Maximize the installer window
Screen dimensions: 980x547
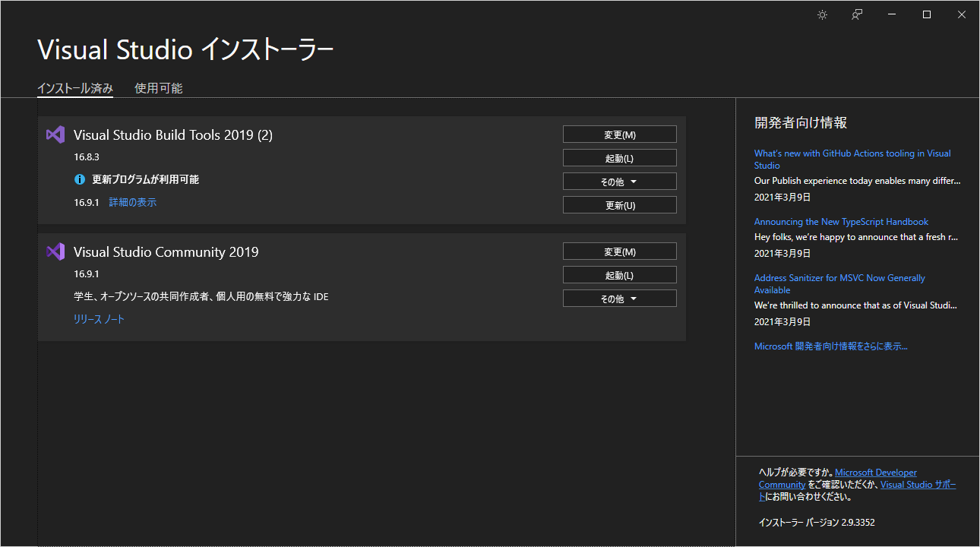pyautogui.click(x=927, y=14)
